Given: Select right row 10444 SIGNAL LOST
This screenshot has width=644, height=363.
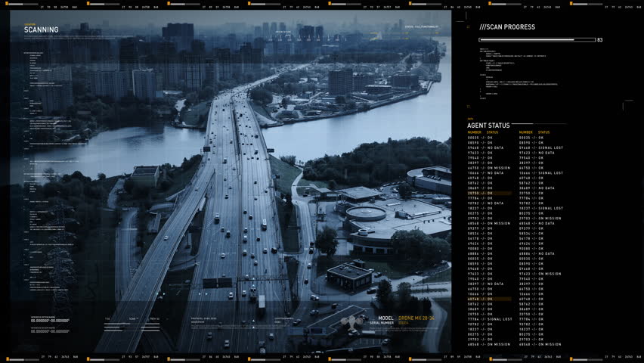Looking at the screenshot, I should tap(541, 173).
